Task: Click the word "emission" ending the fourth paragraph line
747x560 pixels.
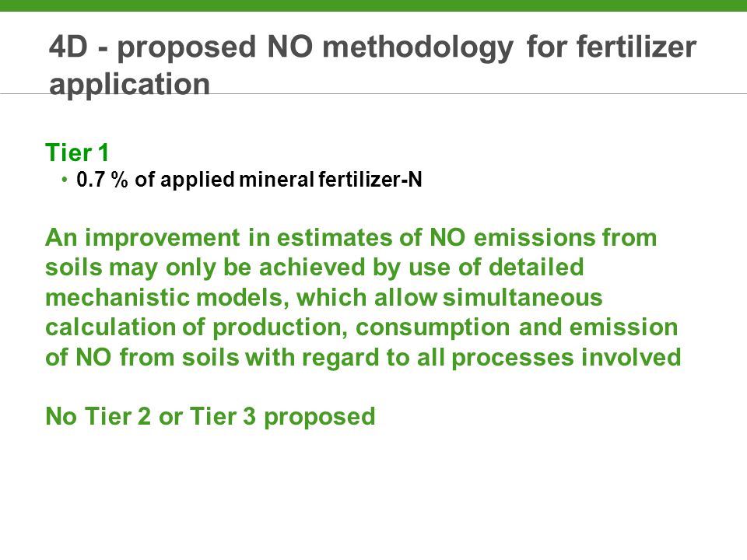Action: 623,327
